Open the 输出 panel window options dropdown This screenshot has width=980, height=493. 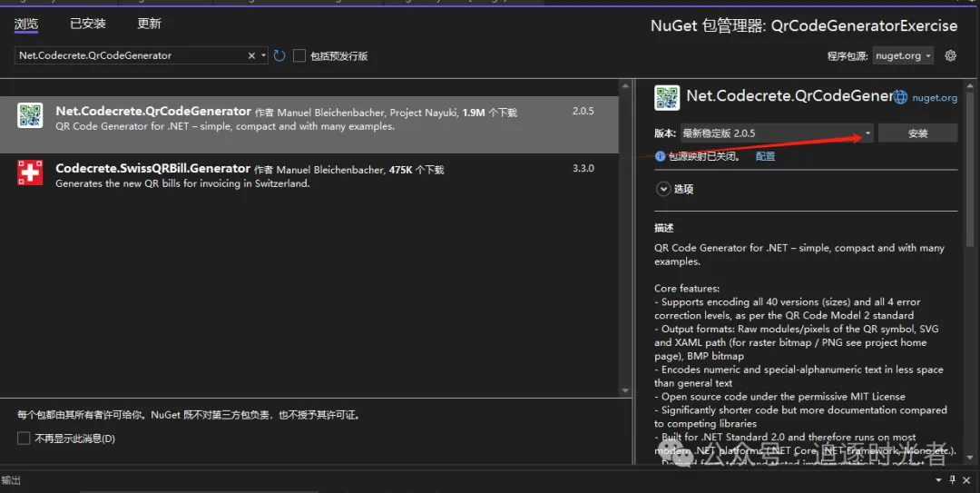[938, 480]
